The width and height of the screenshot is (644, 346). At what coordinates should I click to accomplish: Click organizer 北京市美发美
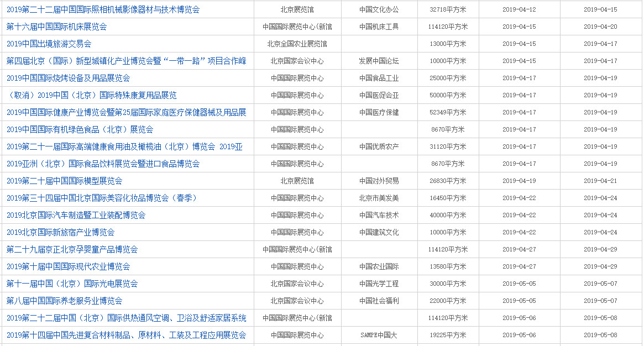379,198
